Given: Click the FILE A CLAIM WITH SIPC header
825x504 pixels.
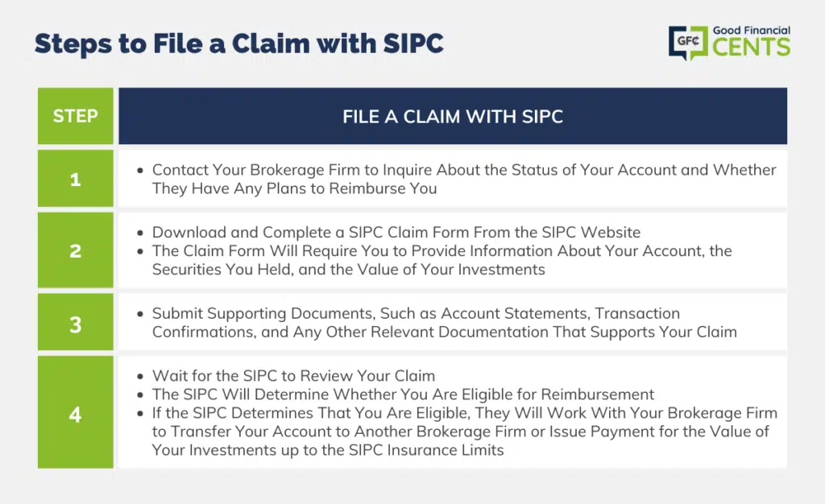Looking at the screenshot, I should 452,117.
